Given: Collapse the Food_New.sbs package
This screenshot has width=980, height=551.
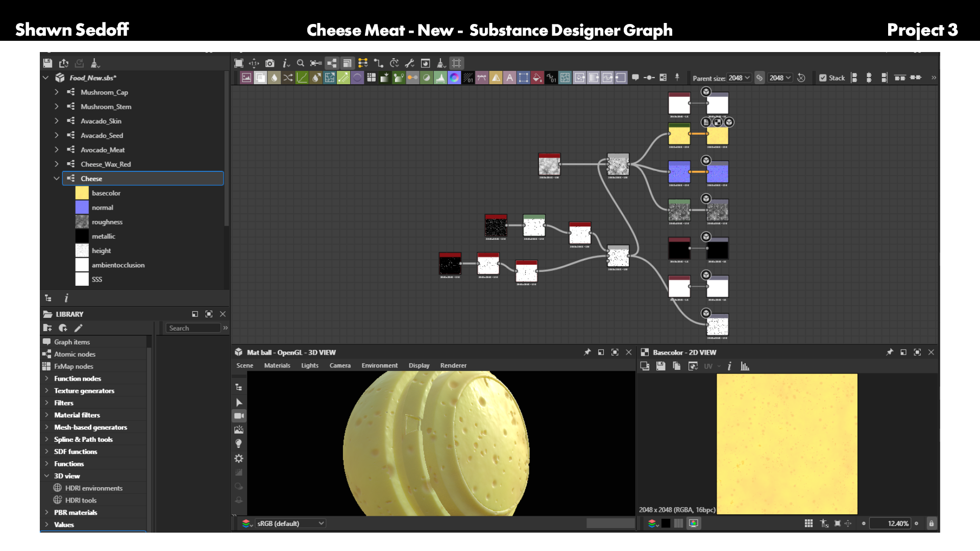Looking at the screenshot, I should click(46, 78).
